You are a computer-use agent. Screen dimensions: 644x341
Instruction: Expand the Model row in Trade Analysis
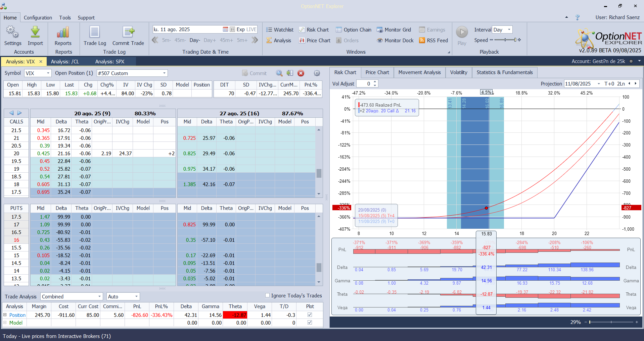(x=5, y=323)
